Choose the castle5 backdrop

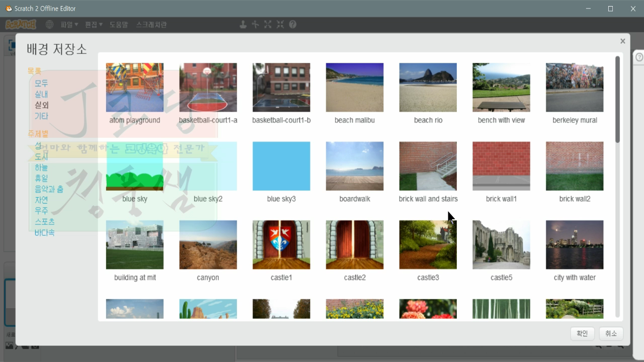click(501, 245)
